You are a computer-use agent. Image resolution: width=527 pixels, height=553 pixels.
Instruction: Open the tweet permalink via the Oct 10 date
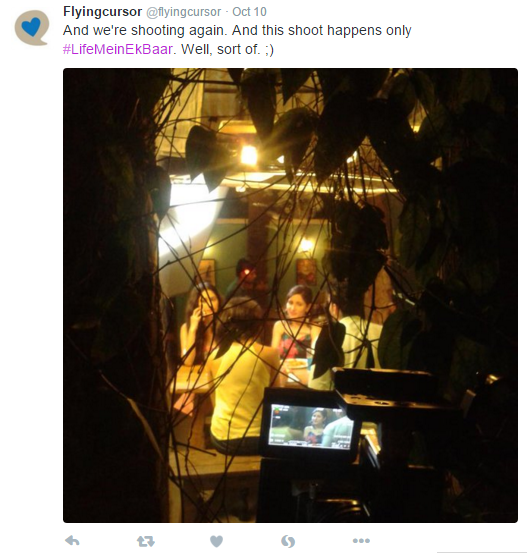coord(249,12)
